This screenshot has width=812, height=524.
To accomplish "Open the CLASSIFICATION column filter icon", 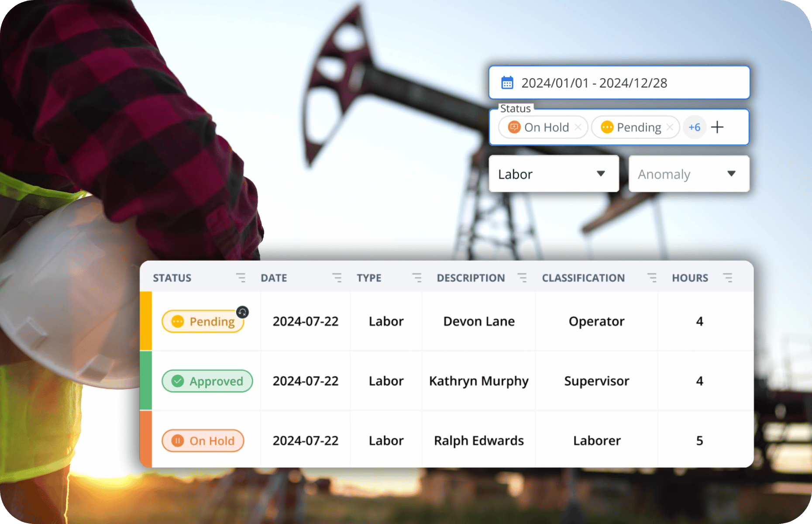I will [652, 278].
